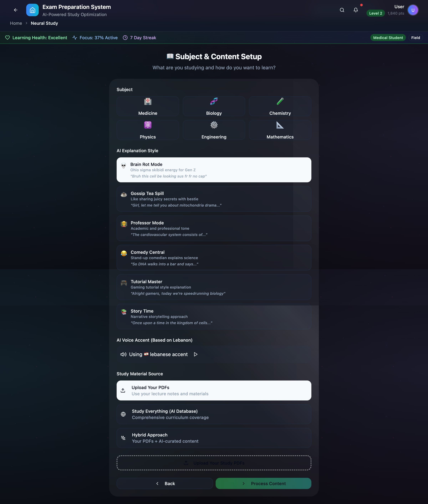Click the blue home logo icon
Image resolution: width=428 pixels, height=504 pixels.
pos(32,10)
